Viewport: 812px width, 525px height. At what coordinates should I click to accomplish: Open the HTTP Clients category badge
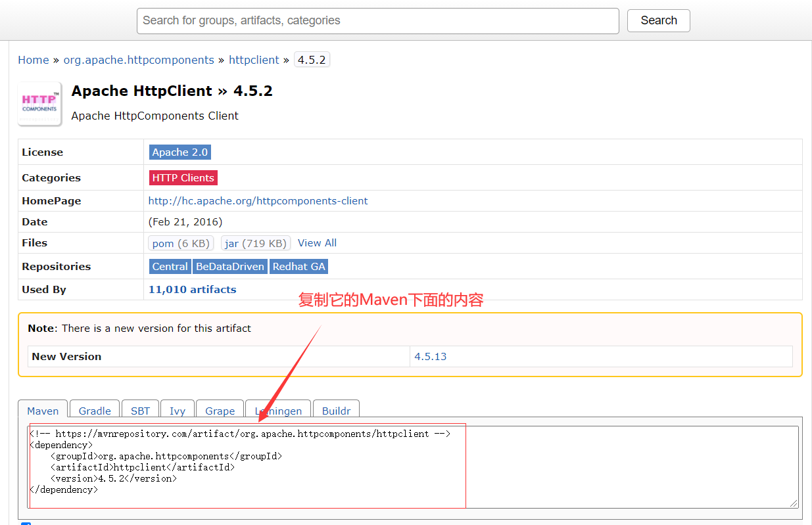[183, 177]
